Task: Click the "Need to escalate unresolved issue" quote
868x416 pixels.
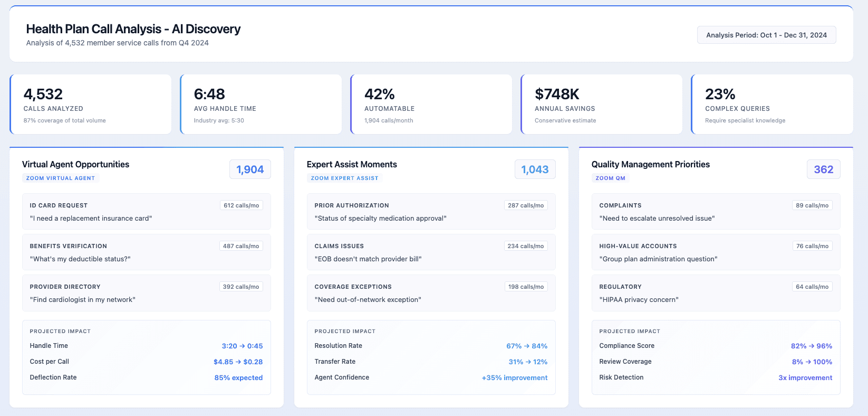Action: click(x=657, y=218)
